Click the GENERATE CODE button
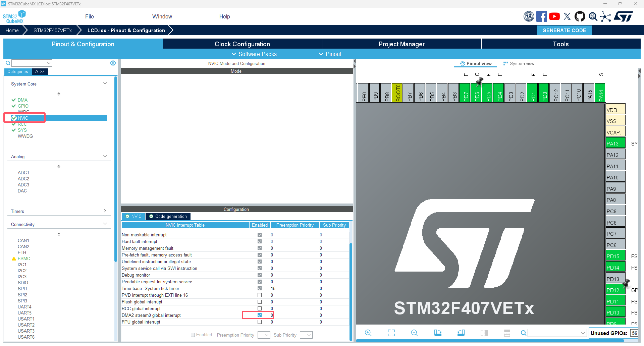 pos(564,30)
